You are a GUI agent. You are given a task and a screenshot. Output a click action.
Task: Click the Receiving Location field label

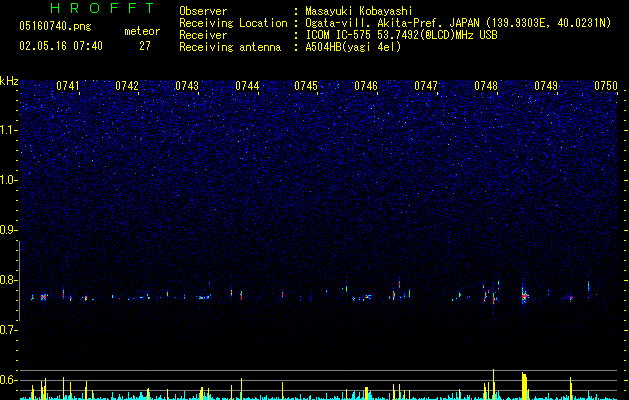(233, 23)
